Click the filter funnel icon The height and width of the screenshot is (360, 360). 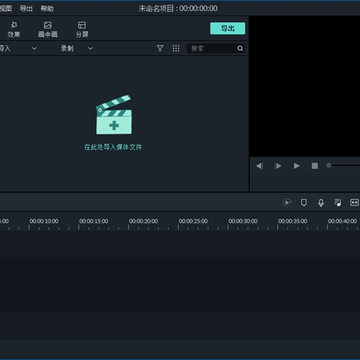[160, 48]
